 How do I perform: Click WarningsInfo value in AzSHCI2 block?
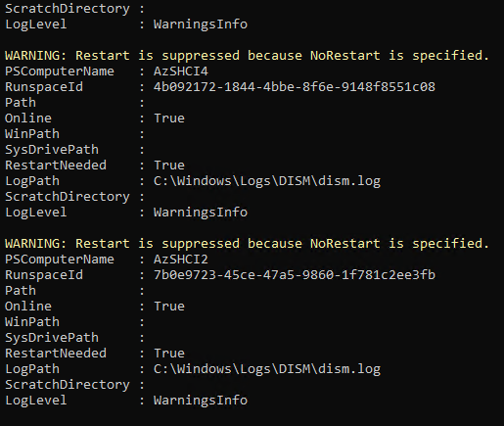[201, 401]
